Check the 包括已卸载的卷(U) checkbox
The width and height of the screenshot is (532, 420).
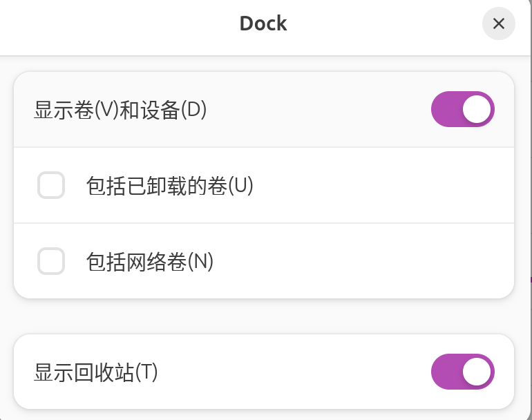pos(51,185)
